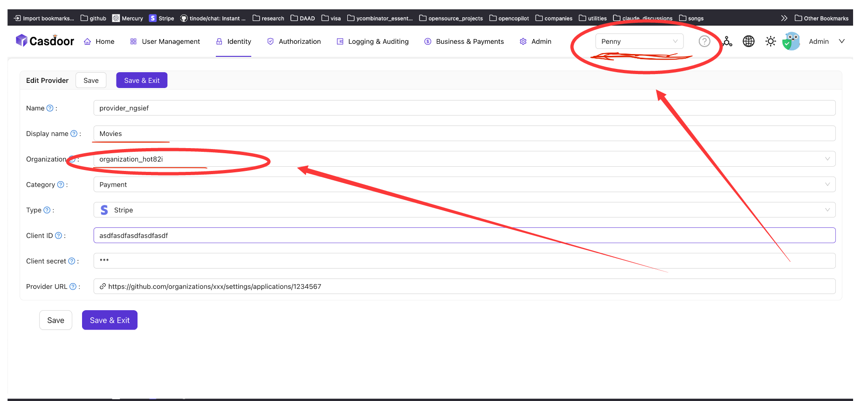Click the Admin user avatar

pyautogui.click(x=791, y=41)
